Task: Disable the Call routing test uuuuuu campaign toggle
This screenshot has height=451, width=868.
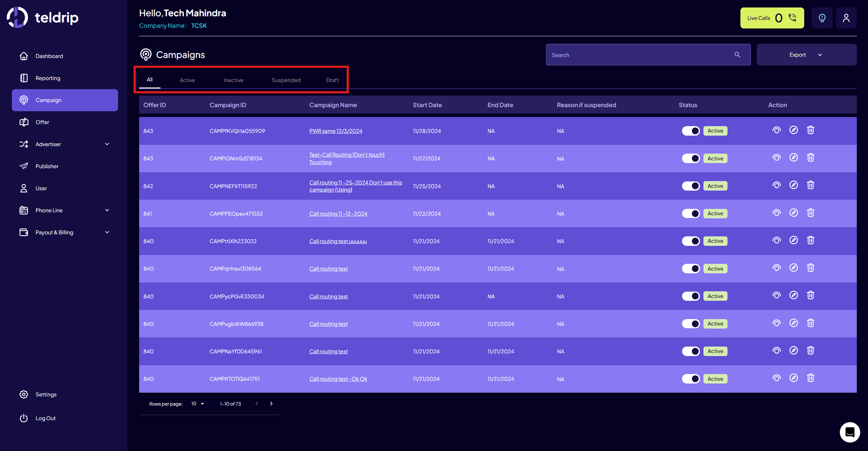Action: (691, 241)
